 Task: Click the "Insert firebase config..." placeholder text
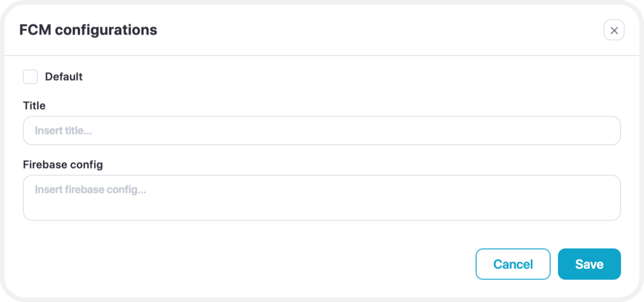(x=90, y=190)
